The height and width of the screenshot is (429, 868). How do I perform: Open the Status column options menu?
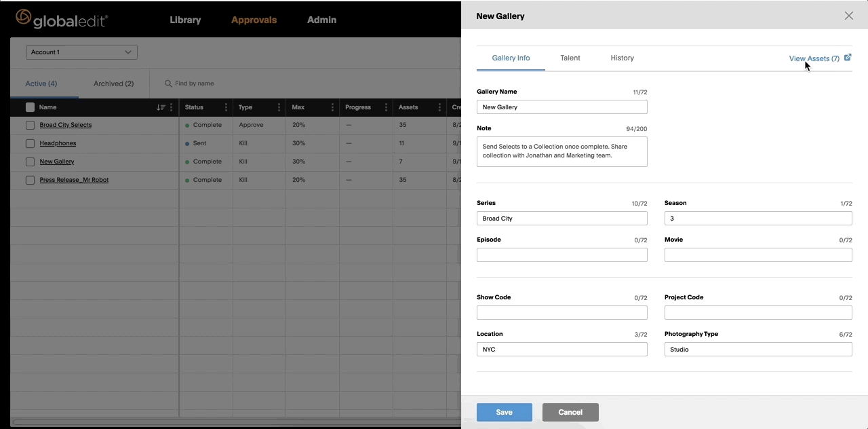[226, 107]
